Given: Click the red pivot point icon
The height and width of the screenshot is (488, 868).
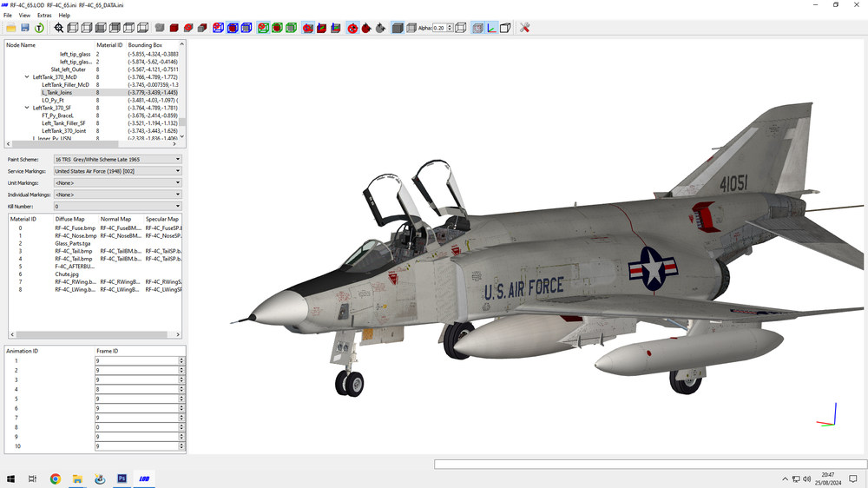Looking at the screenshot, I should (x=366, y=28).
